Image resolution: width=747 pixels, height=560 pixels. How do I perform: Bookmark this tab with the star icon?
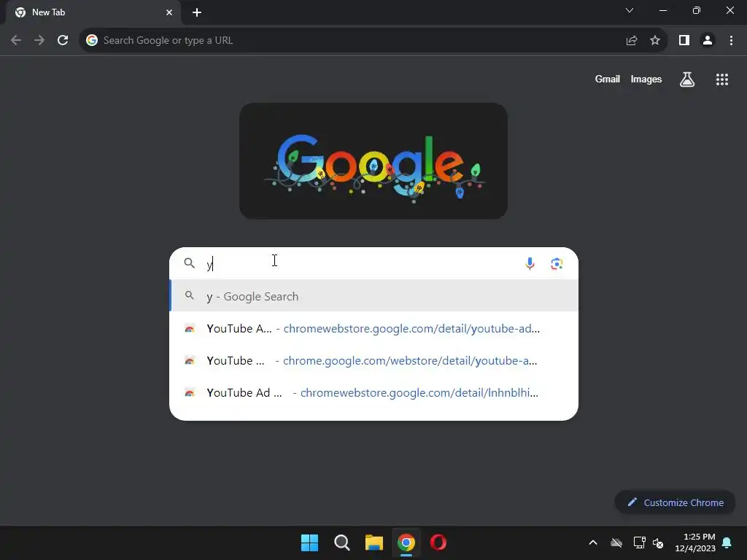655,41
